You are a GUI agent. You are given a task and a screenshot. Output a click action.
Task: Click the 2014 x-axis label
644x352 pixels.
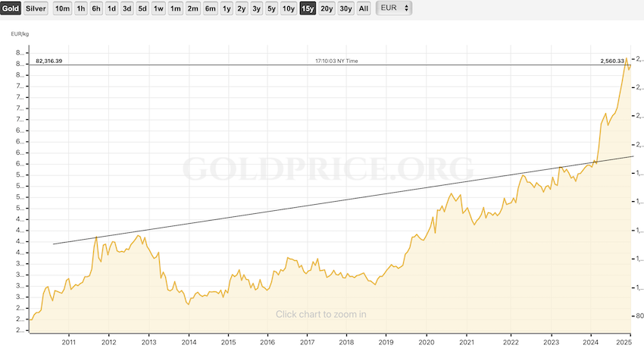(x=189, y=342)
